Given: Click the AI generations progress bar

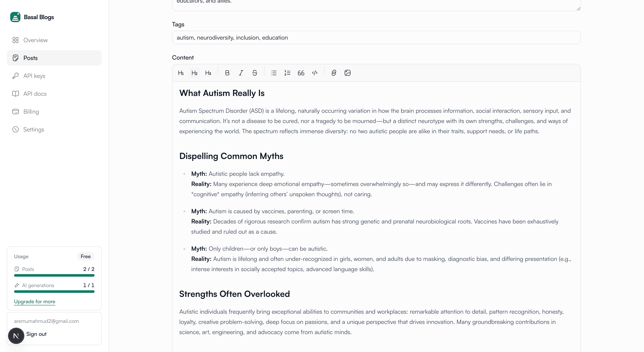Looking at the screenshot, I should (x=54, y=292).
